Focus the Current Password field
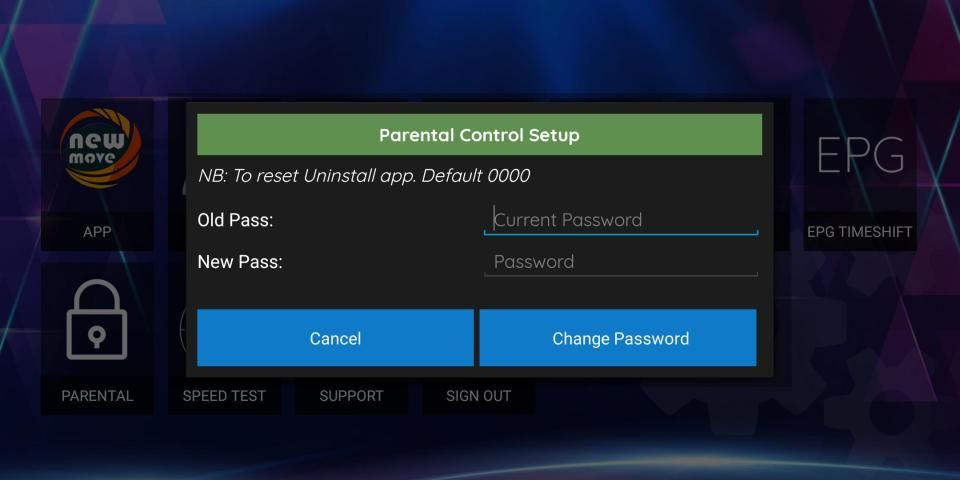Screen dimensions: 960x480 click(620, 220)
